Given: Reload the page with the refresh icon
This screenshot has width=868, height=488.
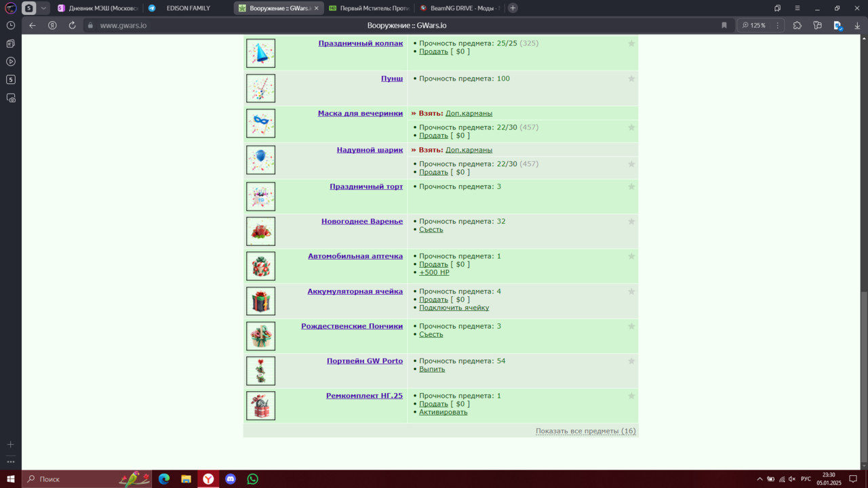Looking at the screenshot, I should click(x=72, y=25).
